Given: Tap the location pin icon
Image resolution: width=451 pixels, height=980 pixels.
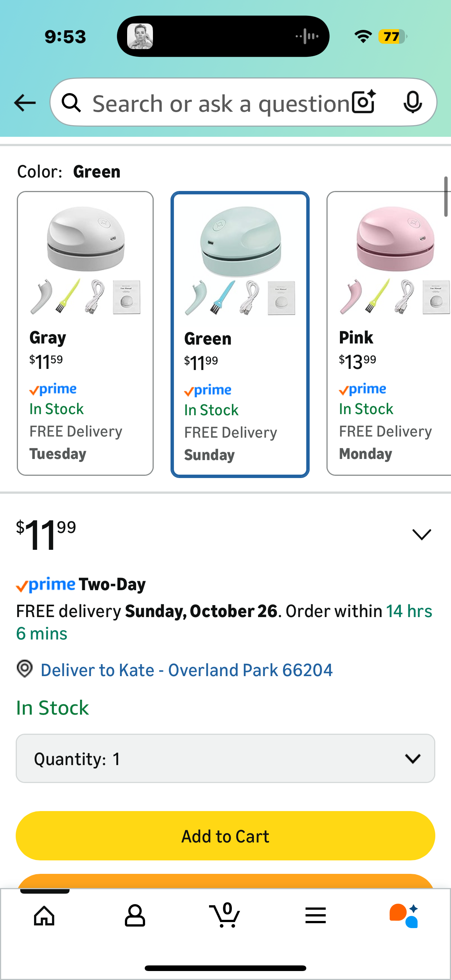Looking at the screenshot, I should point(25,668).
